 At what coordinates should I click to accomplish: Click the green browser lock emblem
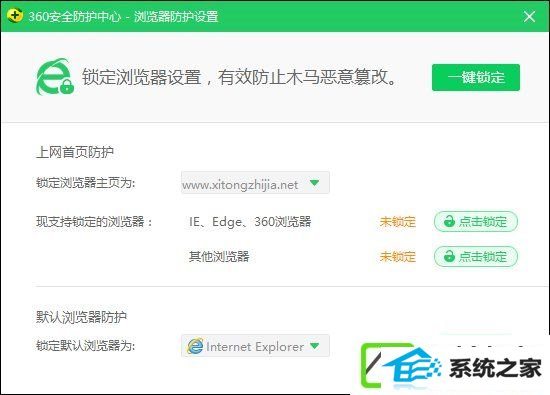point(55,77)
